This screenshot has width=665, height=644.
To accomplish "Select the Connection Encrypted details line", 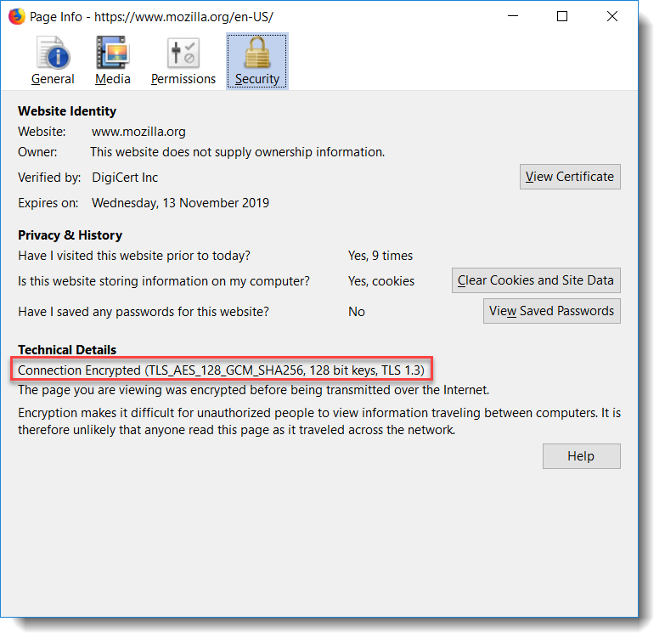I will 221,370.
